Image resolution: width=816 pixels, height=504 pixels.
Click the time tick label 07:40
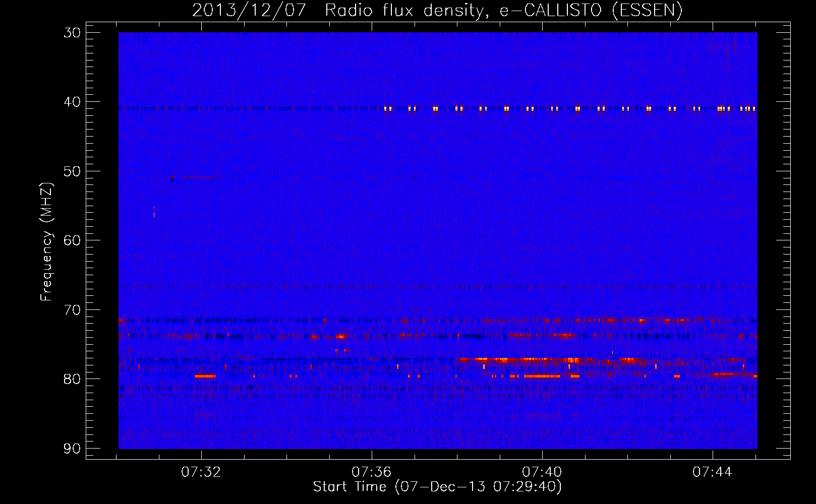click(x=542, y=472)
